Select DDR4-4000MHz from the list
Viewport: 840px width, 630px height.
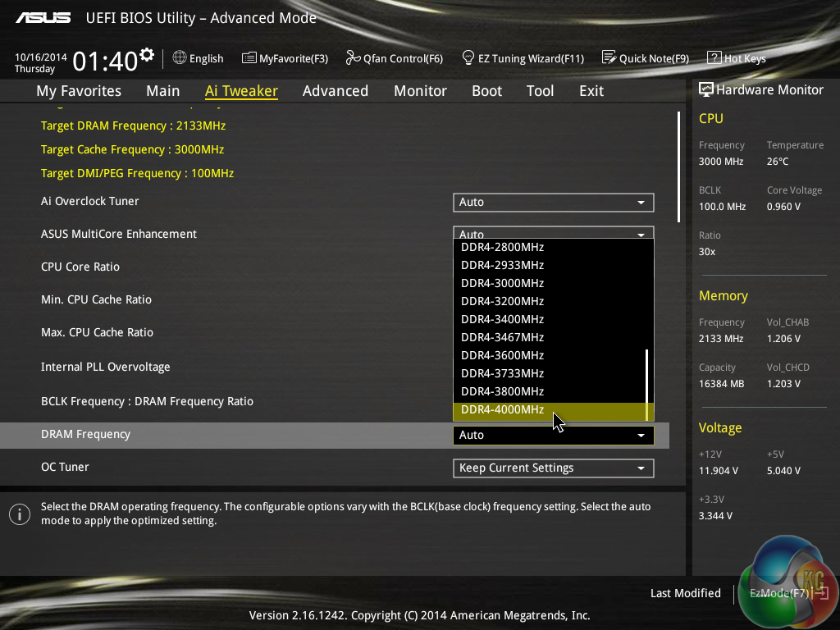click(x=502, y=409)
